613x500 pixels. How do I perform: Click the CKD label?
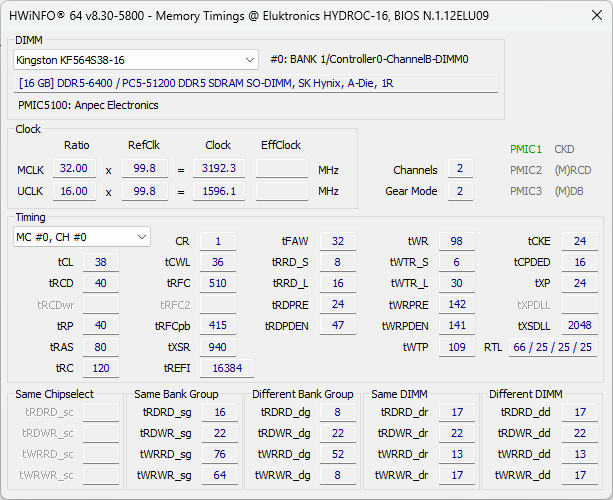point(564,149)
